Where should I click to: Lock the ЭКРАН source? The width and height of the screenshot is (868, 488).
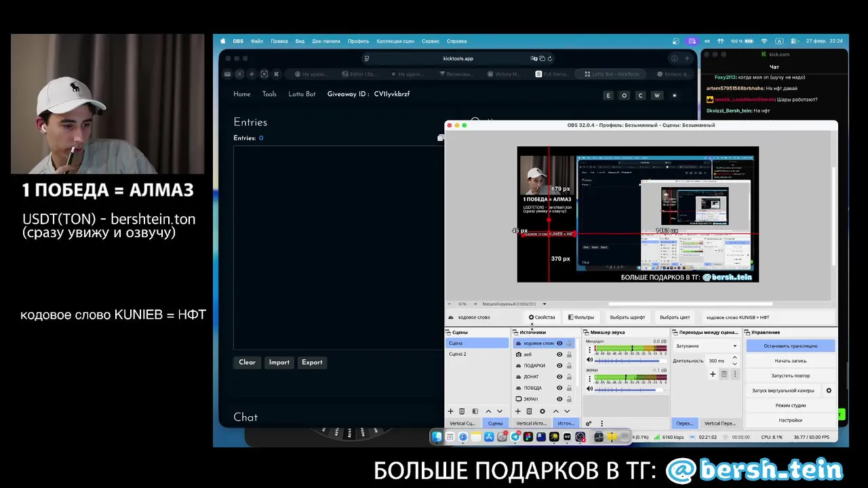[569, 399]
